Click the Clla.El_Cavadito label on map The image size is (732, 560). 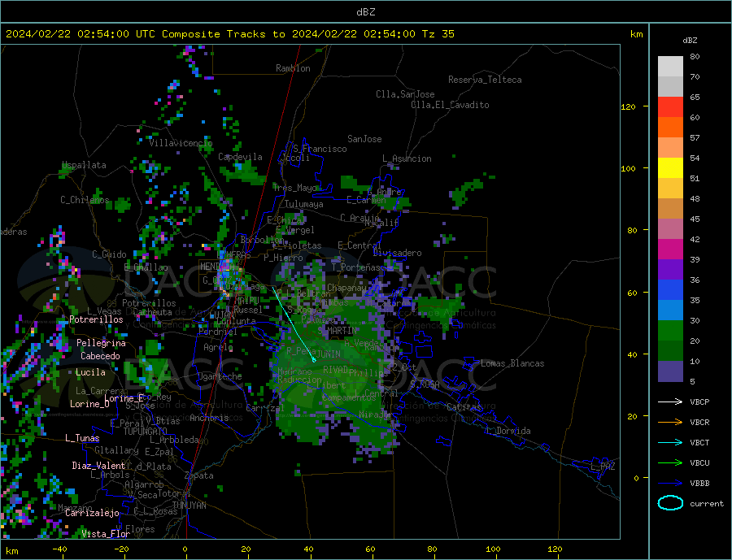coord(450,105)
